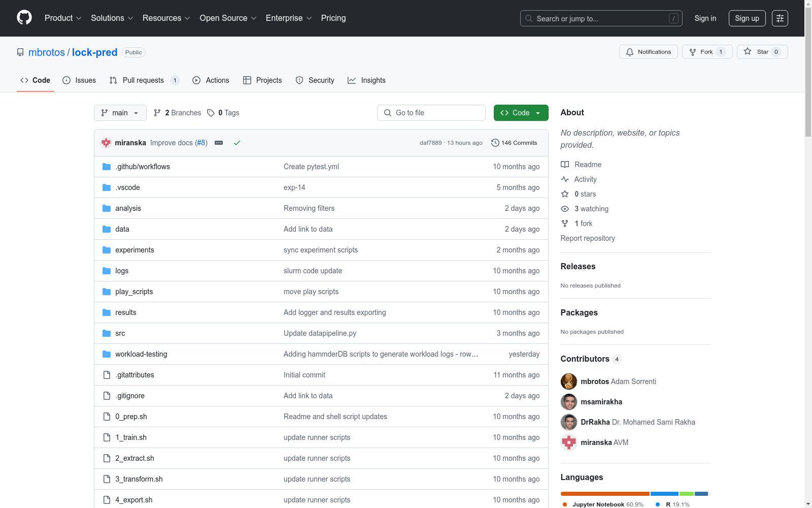
Task: Open the 2 Branches link
Action: (178, 113)
